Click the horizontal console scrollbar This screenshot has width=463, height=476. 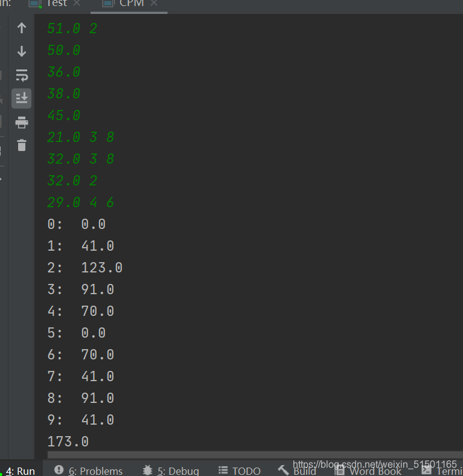(x=255, y=455)
